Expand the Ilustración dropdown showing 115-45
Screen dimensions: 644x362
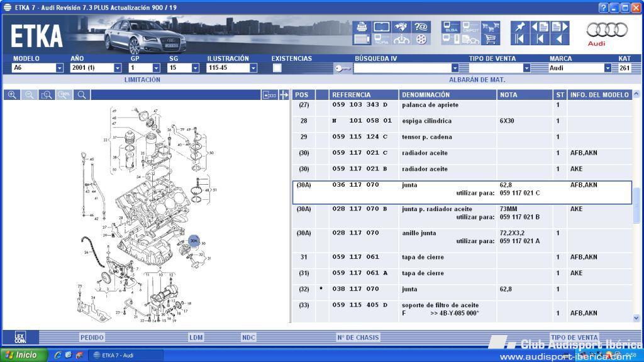tap(253, 68)
